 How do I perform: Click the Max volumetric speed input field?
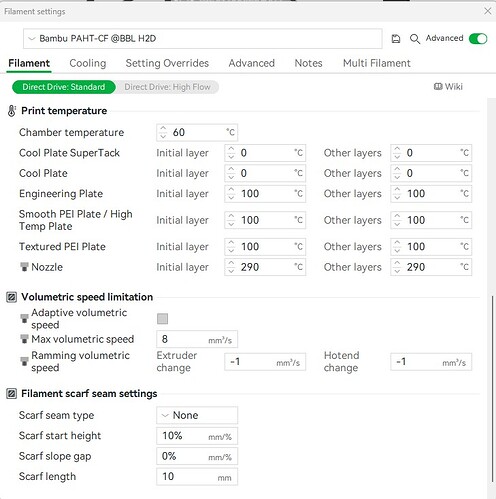pyautogui.click(x=197, y=339)
